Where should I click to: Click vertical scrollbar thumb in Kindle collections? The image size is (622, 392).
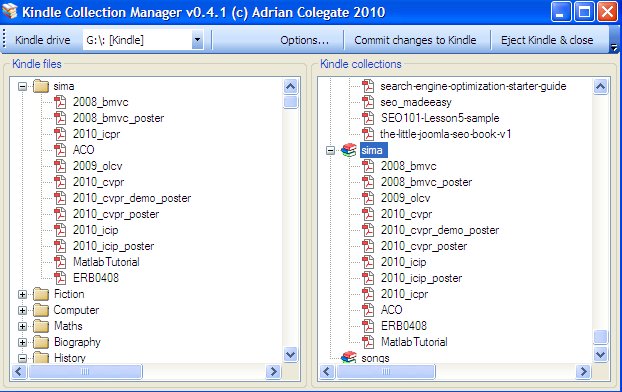coord(601,337)
